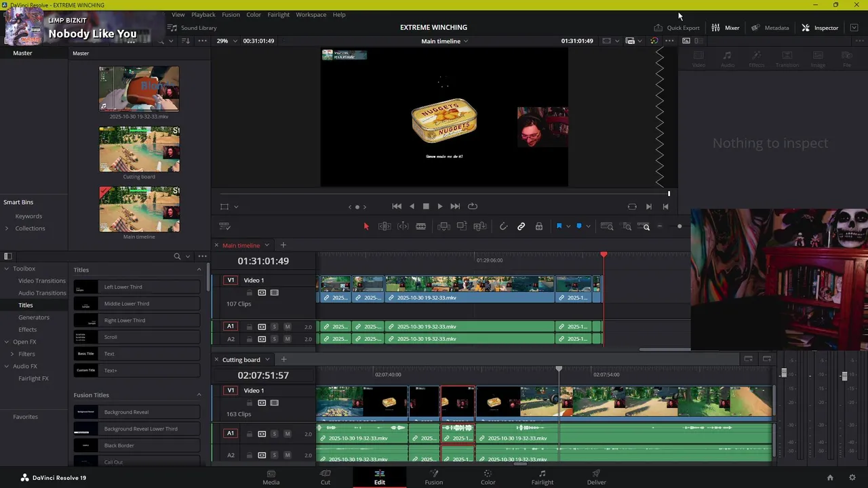This screenshot has height=488, width=868.
Task: Stop playback in the viewer
Action: pyautogui.click(x=426, y=206)
